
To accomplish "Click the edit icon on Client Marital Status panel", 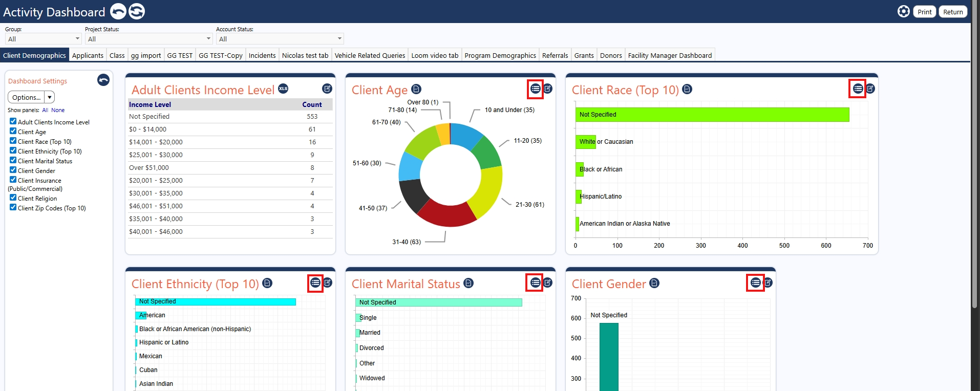I will point(548,283).
